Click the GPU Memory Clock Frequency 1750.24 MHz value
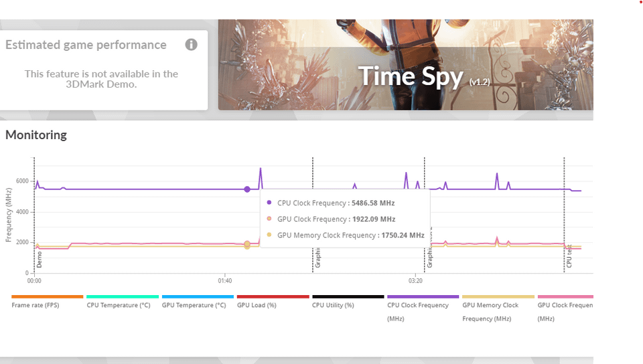Screen dimensions: 643x364 point(403,236)
